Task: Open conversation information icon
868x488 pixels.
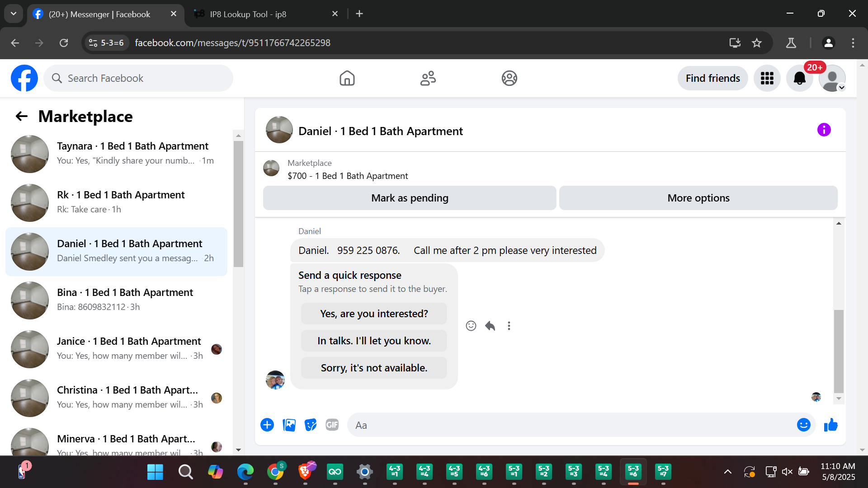Action: (x=824, y=130)
